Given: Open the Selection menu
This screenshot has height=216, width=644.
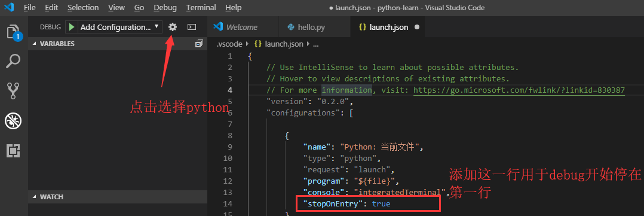Looking at the screenshot, I should coord(83,7).
